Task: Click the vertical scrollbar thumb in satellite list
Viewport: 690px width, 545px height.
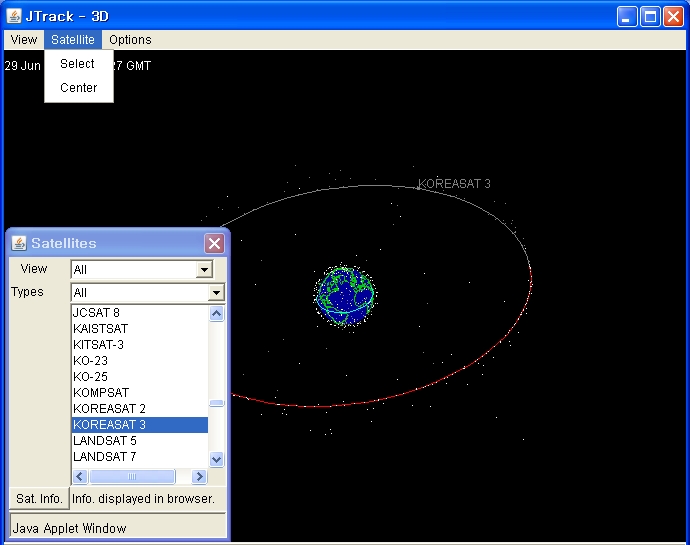Action: pyautogui.click(x=216, y=403)
